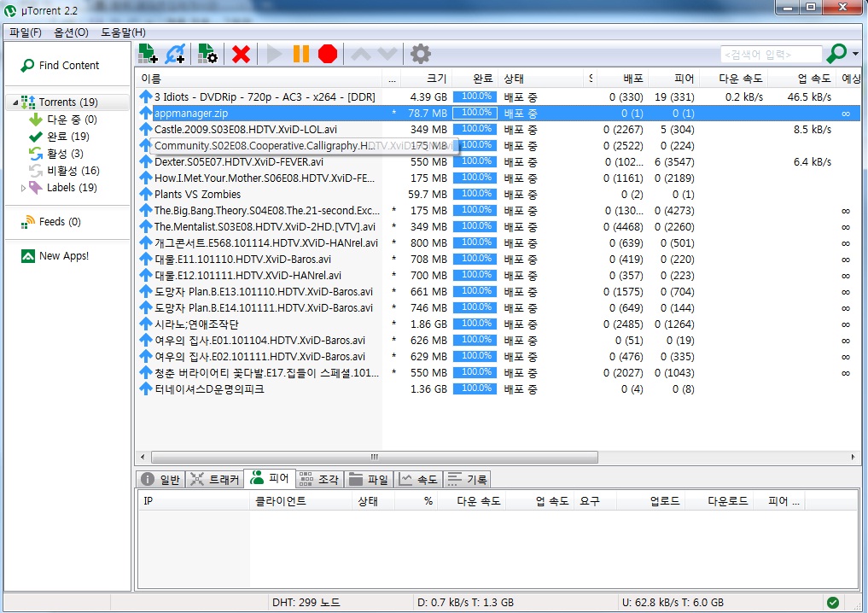Select the 비활성 (16) filter
Screen dimensions: 868x613
pos(64,171)
